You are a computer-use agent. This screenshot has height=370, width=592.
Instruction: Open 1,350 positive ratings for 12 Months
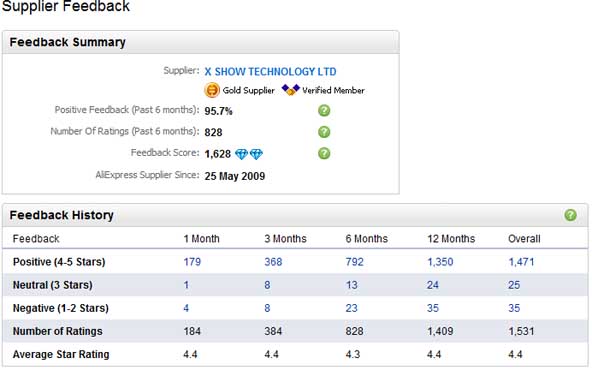(x=440, y=262)
